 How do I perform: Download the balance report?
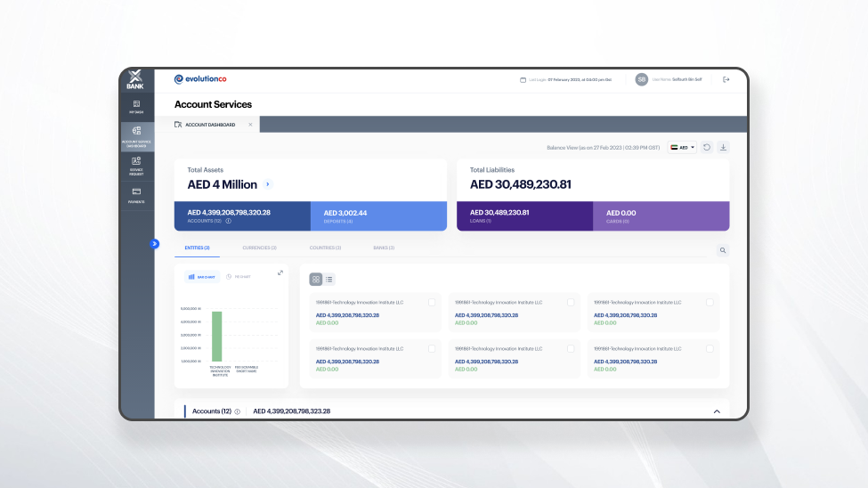pyautogui.click(x=723, y=147)
